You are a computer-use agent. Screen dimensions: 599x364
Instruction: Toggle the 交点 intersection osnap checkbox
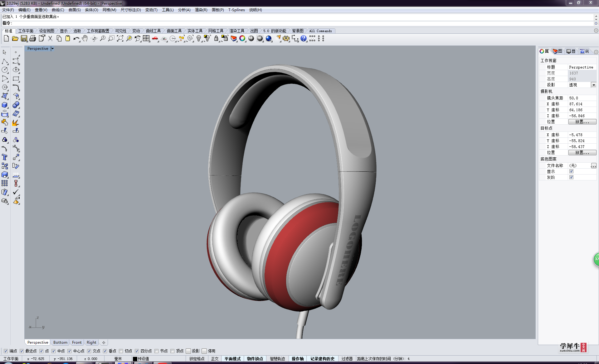coord(89,351)
